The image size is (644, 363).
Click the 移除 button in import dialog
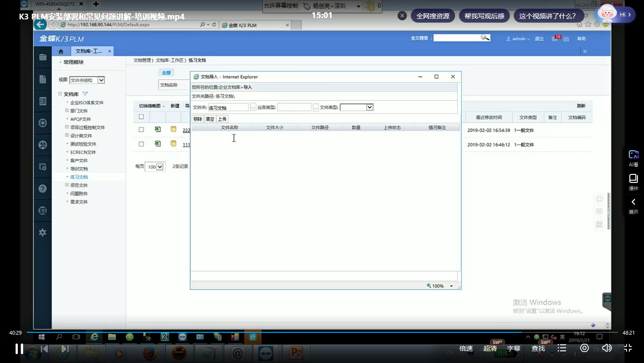tap(197, 119)
